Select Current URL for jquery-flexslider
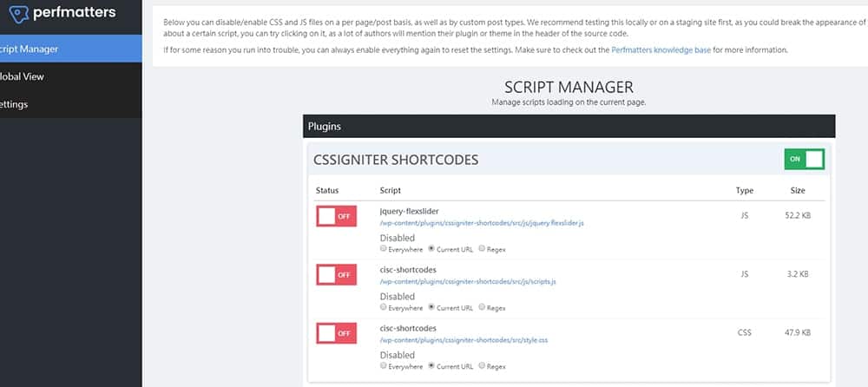Viewport: 868px width, 387px height. coord(431,249)
